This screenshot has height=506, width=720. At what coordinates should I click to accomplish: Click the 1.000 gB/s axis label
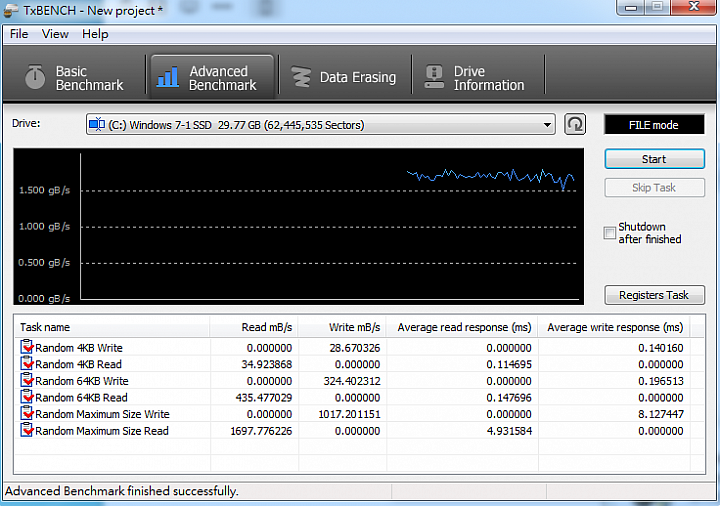click(44, 226)
